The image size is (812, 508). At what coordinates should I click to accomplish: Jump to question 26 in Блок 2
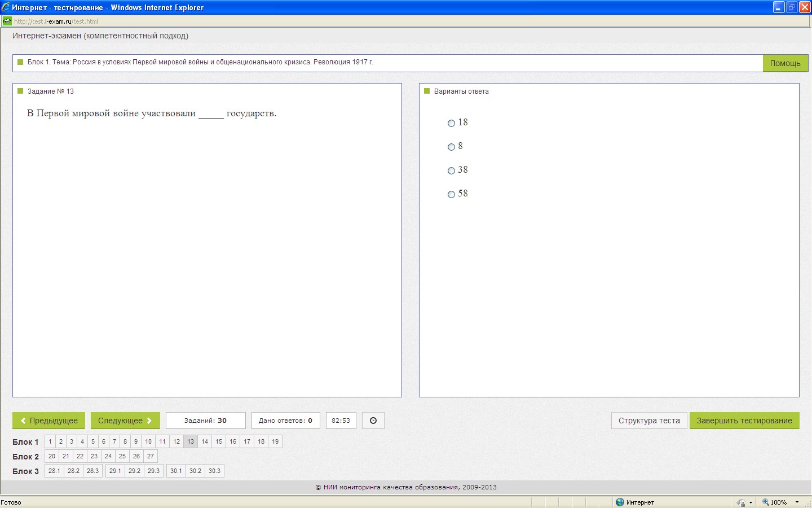coord(136,456)
